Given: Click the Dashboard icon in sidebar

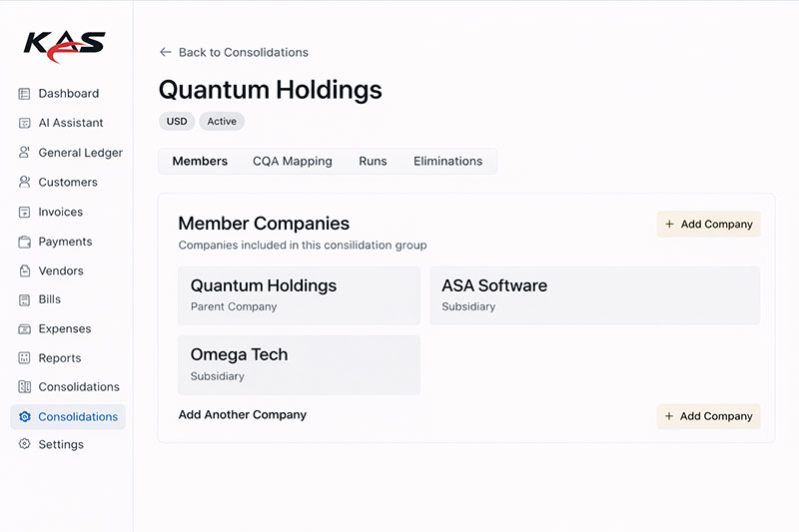Looking at the screenshot, I should click(x=25, y=94).
